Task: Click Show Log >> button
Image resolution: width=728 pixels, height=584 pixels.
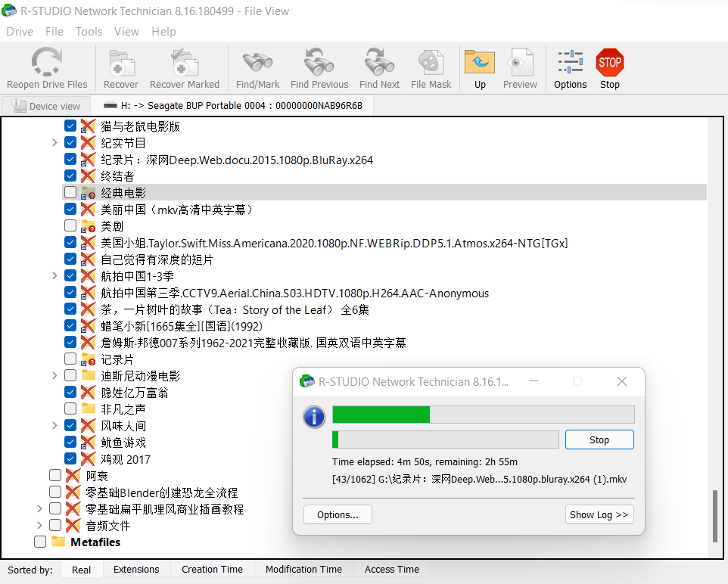Action: [599, 514]
